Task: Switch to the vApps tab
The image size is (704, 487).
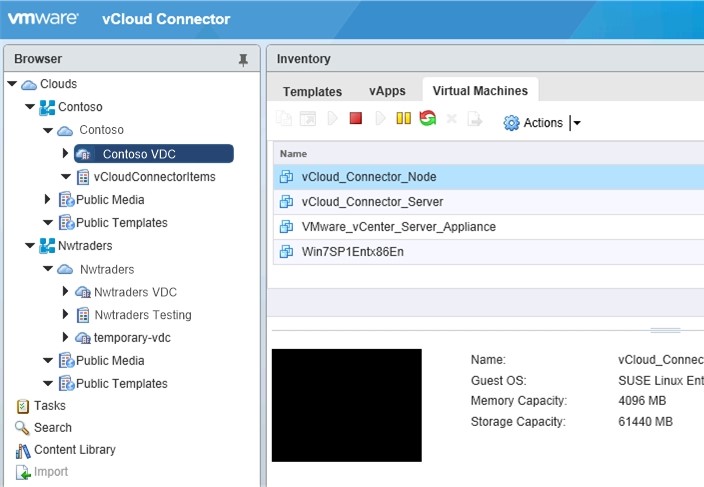Action: pyautogui.click(x=387, y=91)
